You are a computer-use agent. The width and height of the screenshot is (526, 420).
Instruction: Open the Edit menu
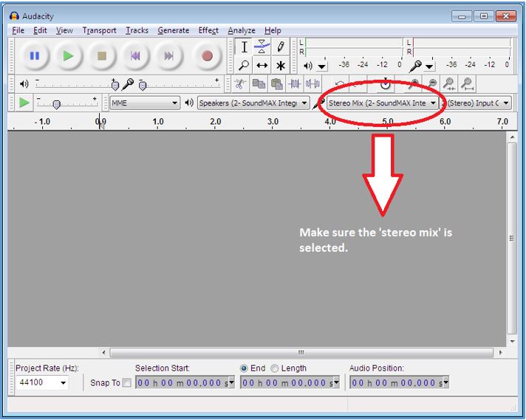[40, 30]
